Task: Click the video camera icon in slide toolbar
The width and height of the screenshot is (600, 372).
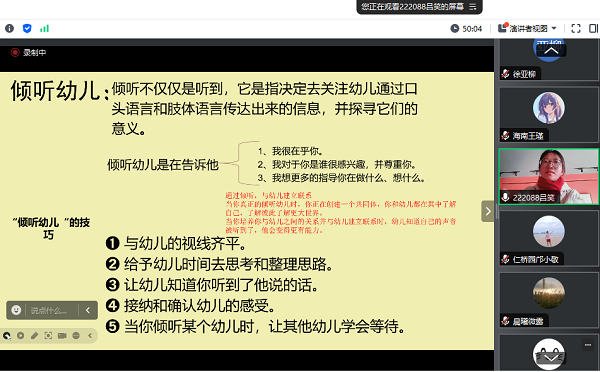Action: click(x=62, y=336)
